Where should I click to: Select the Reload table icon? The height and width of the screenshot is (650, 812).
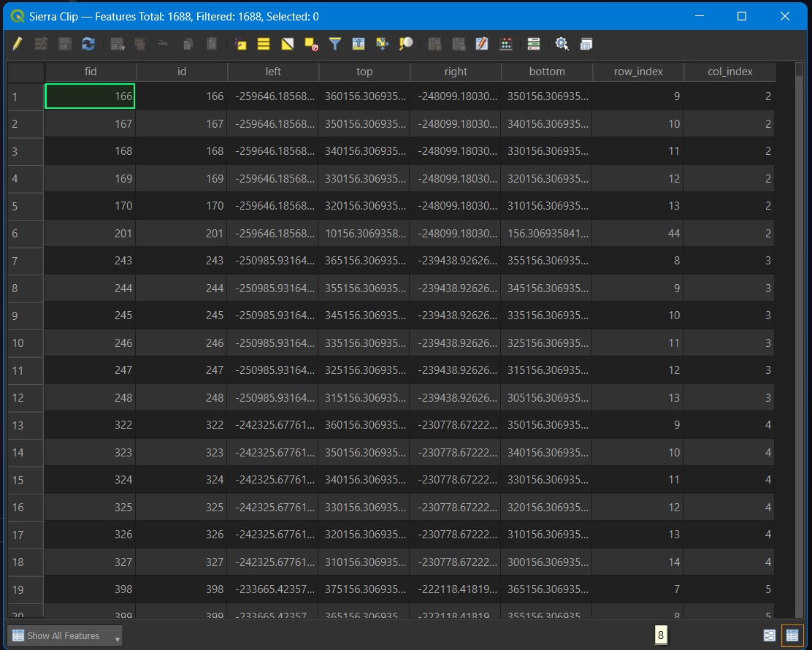click(x=88, y=44)
